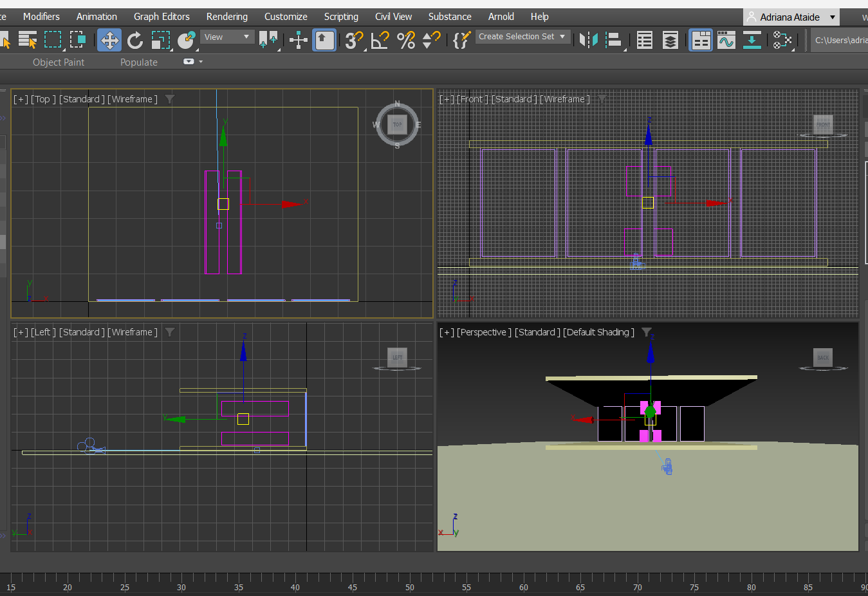868x596 pixels.
Task: Pick the Select and Scale tool
Action: [x=160, y=41]
